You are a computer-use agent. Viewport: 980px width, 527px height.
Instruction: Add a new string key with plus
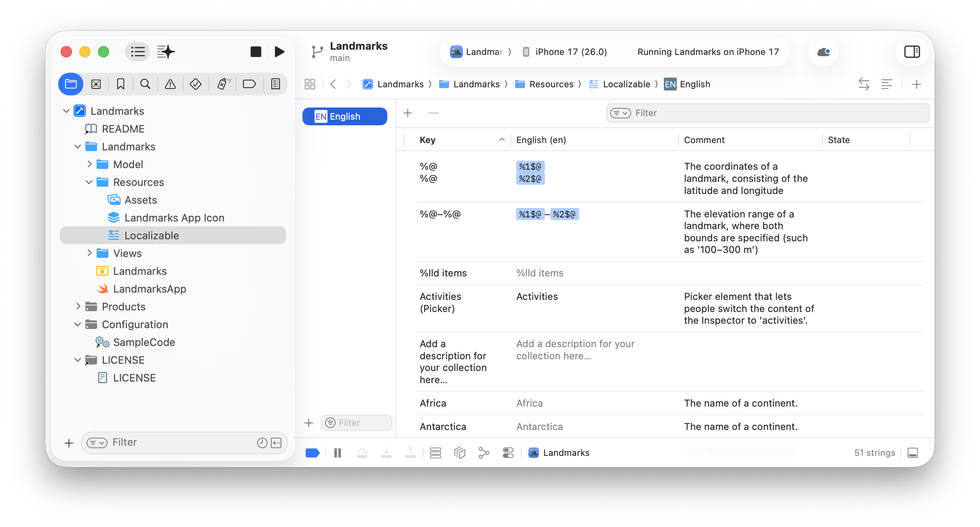point(408,113)
